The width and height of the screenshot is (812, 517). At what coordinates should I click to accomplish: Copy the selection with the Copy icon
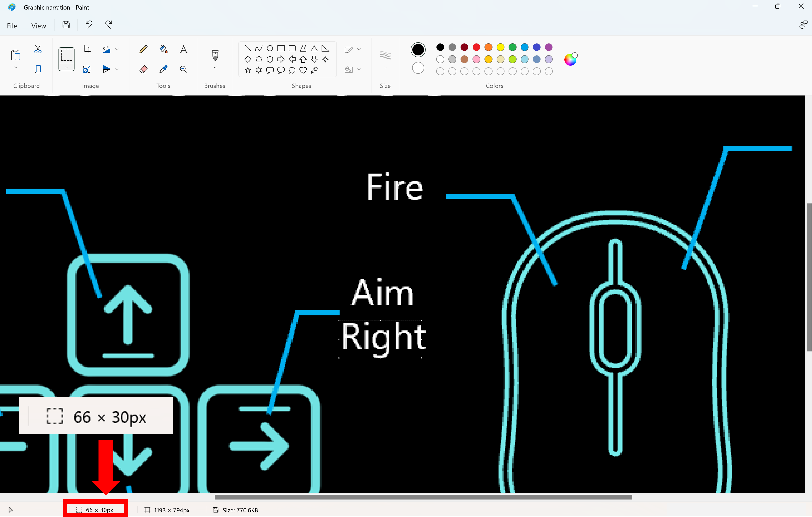pos(38,69)
